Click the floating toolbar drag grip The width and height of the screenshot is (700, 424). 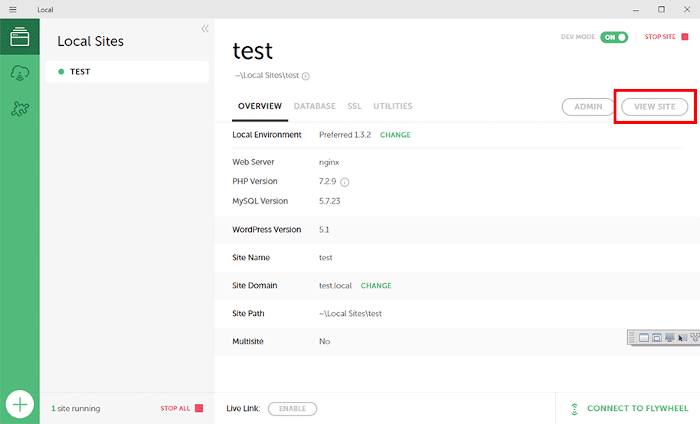pyautogui.click(x=632, y=338)
